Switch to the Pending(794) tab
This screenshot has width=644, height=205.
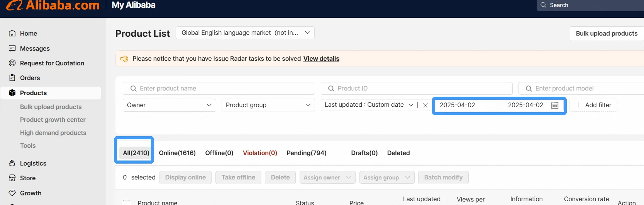[306, 153]
